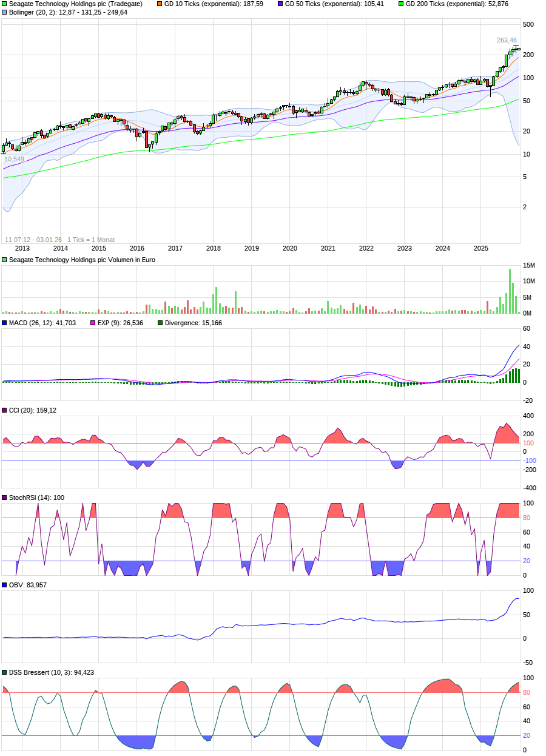Click the red 80 StochRSI threshold label
The image size is (546, 756).
[x=527, y=518]
